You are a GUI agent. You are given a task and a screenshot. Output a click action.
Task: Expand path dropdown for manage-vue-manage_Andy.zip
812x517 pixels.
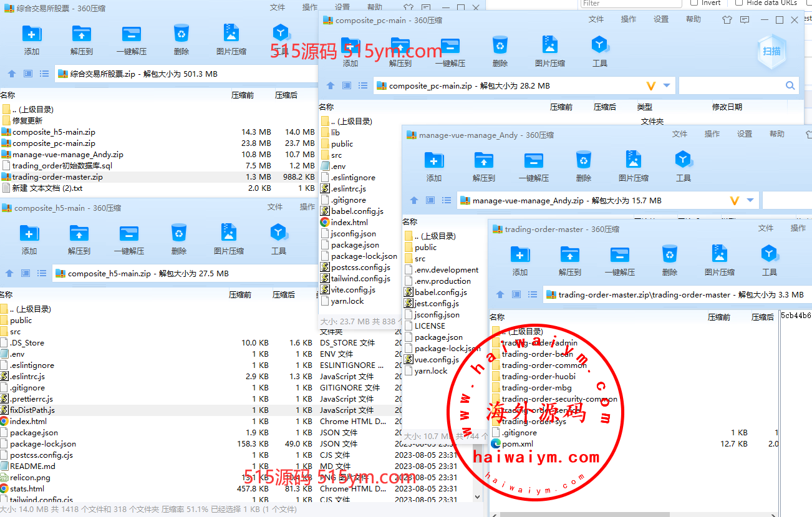tap(750, 201)
